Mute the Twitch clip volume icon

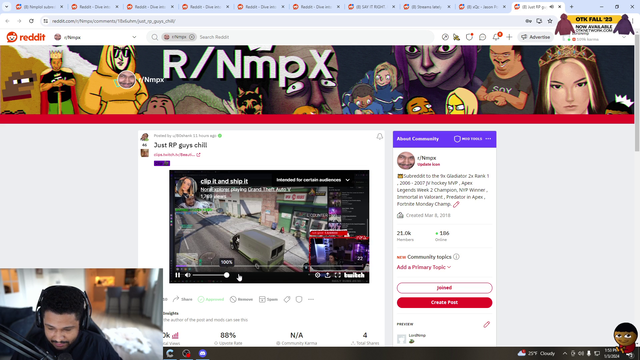coord(188,275)
